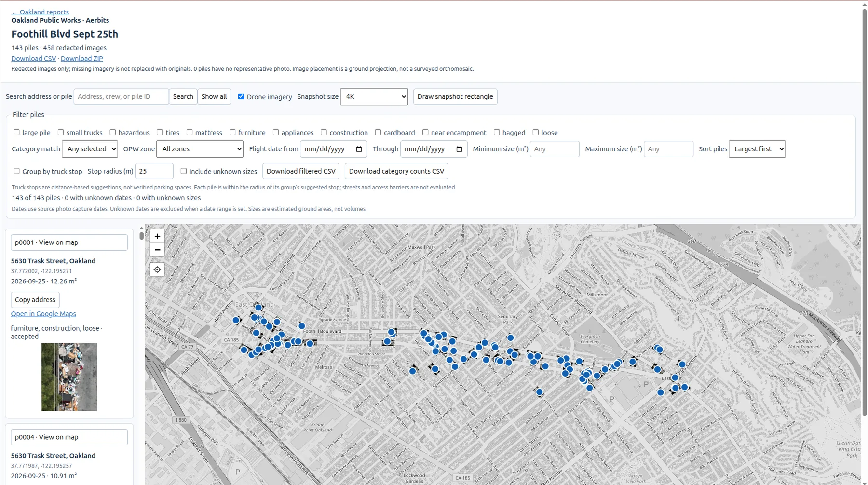The image size is (868, 485).
Task: Check the mattress filter
Action: [x=190, y=132]
